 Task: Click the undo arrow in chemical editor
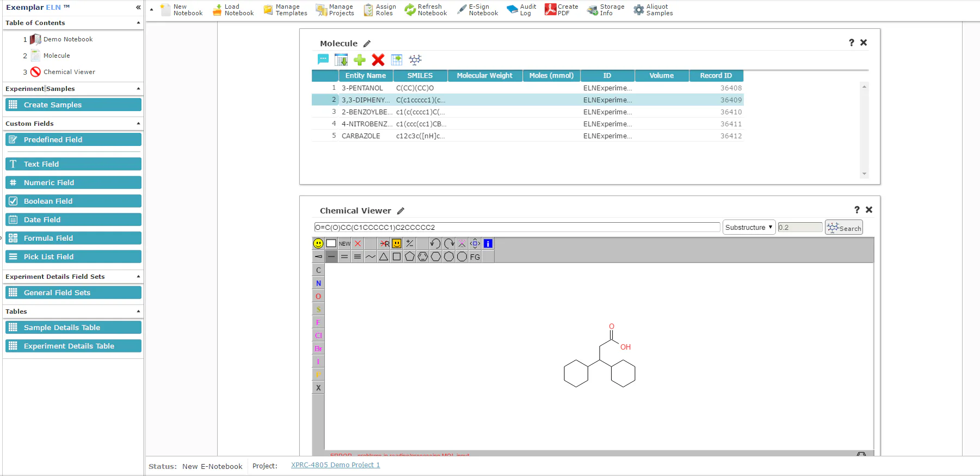[435, 243]
